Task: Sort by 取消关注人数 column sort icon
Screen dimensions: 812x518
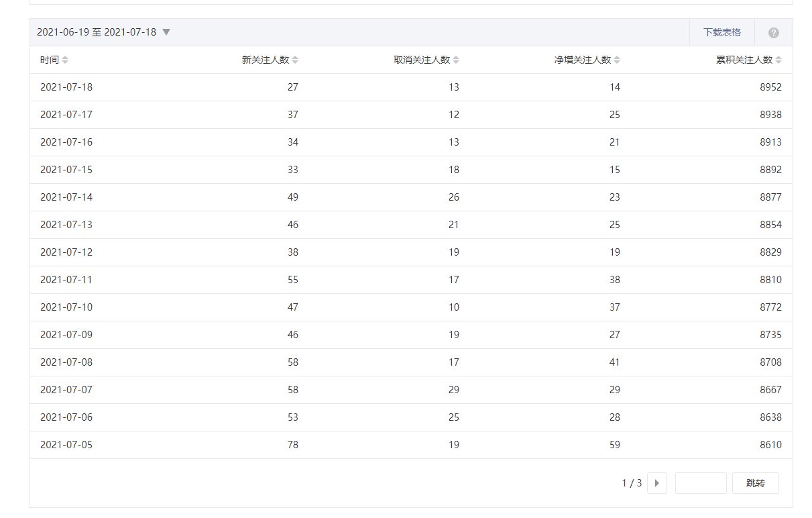Action: tap(456, 60)
